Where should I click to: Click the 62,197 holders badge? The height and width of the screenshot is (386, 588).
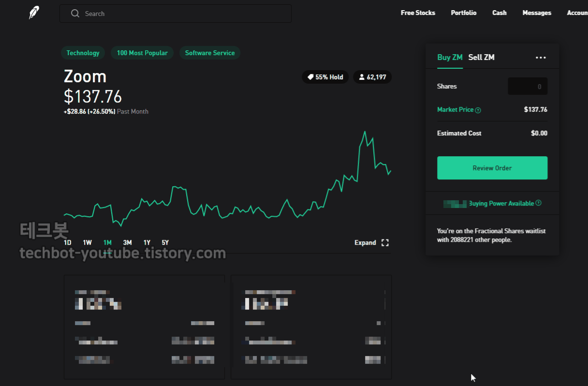pos(372,77)
